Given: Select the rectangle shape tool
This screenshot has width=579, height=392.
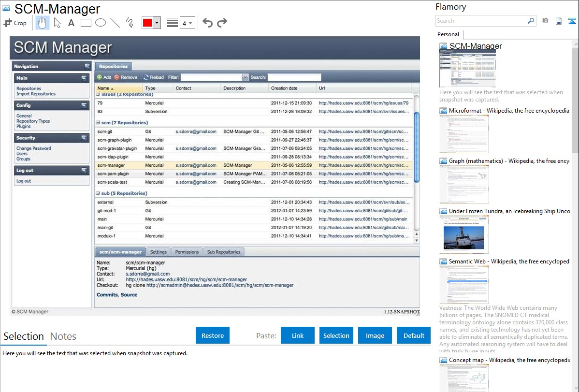Looking at the screenshot, I should tap(86, 23).
